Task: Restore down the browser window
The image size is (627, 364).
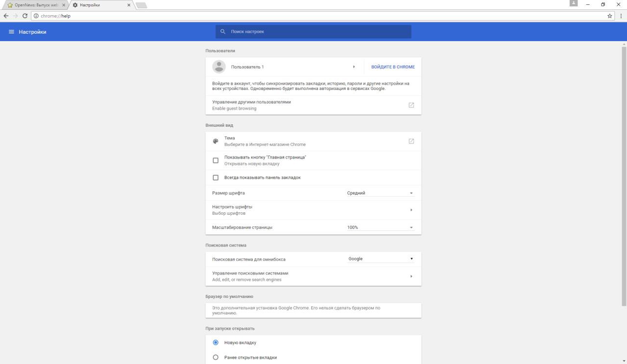Action: tap(603, 4)
